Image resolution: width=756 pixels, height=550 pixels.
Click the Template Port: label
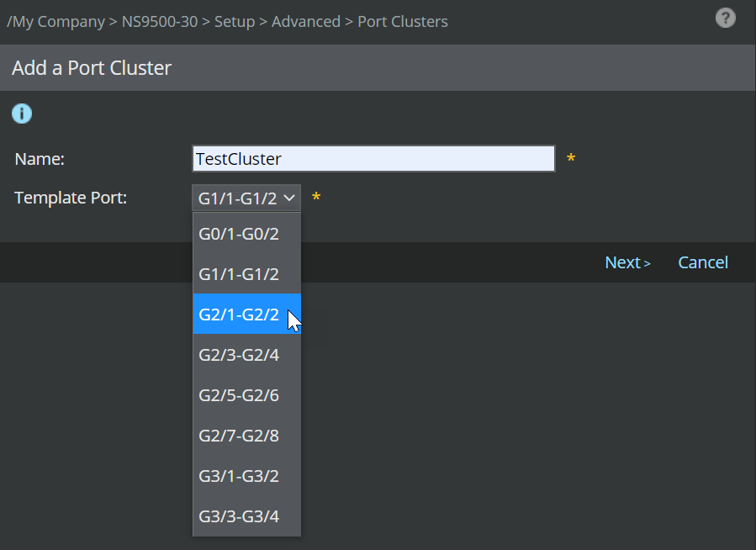click(x=71, y=198)
